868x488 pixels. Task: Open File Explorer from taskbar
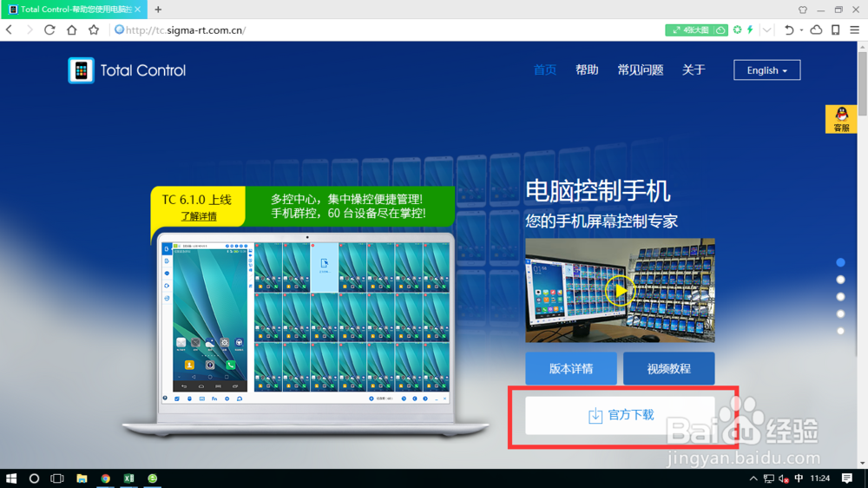82,478
